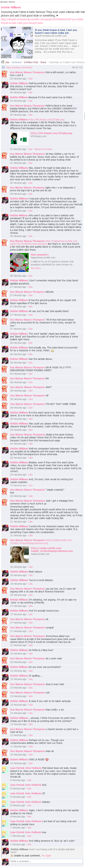This screenshot has width=85, height=868.
Task: Open the NOPE thumbnail of the Fairee Lickix preview
Action: [x=17, y=42]
